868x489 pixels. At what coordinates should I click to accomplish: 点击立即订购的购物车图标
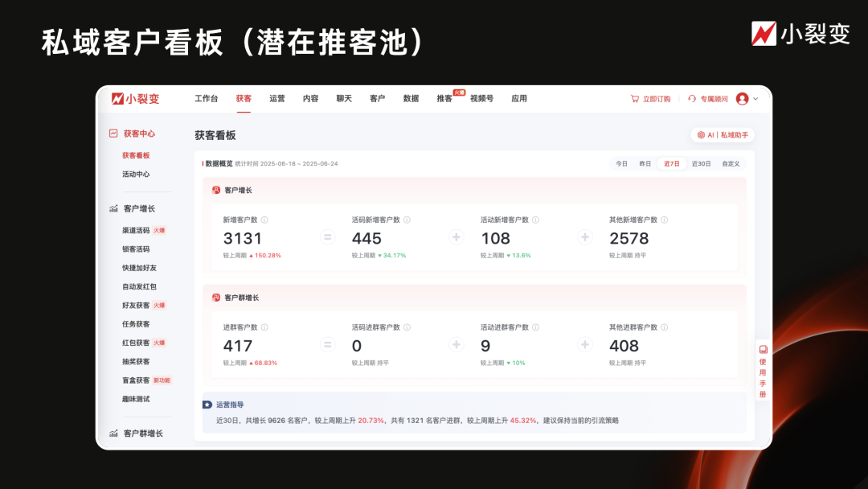(x=634, y=98)
